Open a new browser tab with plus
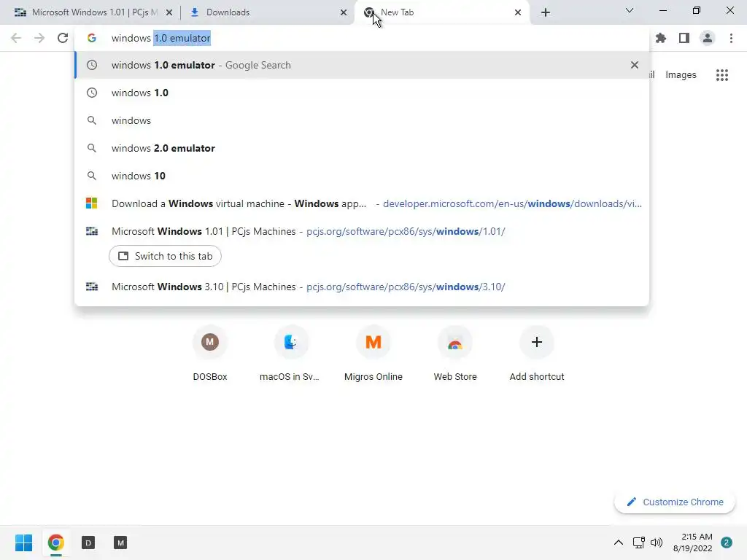The image size is (747, 560). [x=546, y=12]
